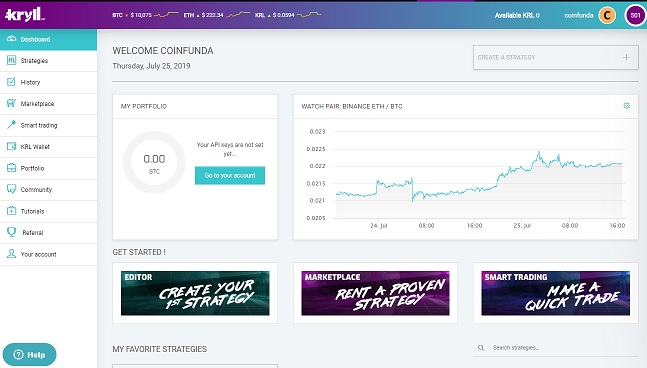The width and height of the screenshot is (647, 368).
Task: Select Portfolio in the sidebar
Action: point(48,168)
